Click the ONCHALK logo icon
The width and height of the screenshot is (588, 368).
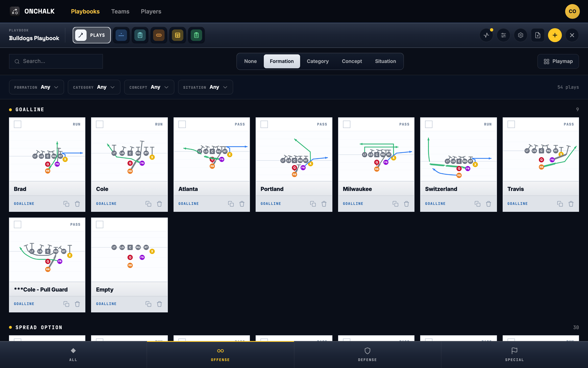click(x=14, y=11)
